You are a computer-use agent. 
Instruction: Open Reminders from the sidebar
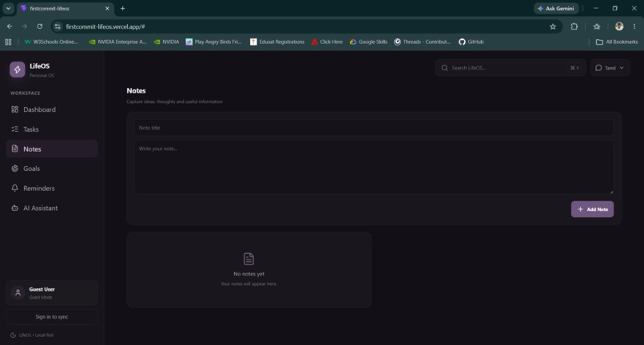tap(52, 188)
